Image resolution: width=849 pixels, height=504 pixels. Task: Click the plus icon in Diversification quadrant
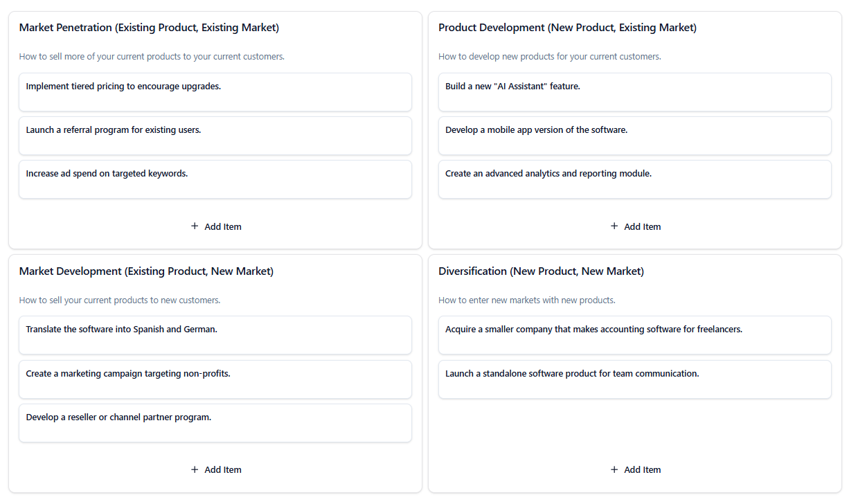click(614, 469)
